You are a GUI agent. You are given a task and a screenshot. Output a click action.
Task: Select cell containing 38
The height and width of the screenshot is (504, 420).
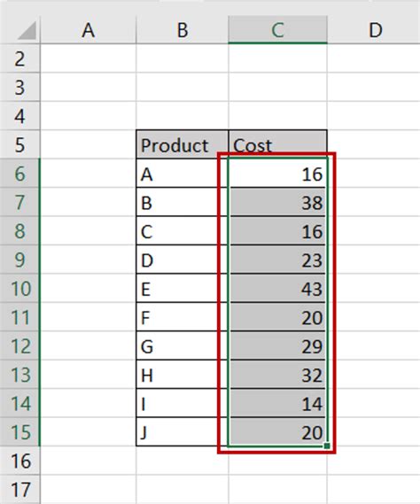[x=278, y=202]
